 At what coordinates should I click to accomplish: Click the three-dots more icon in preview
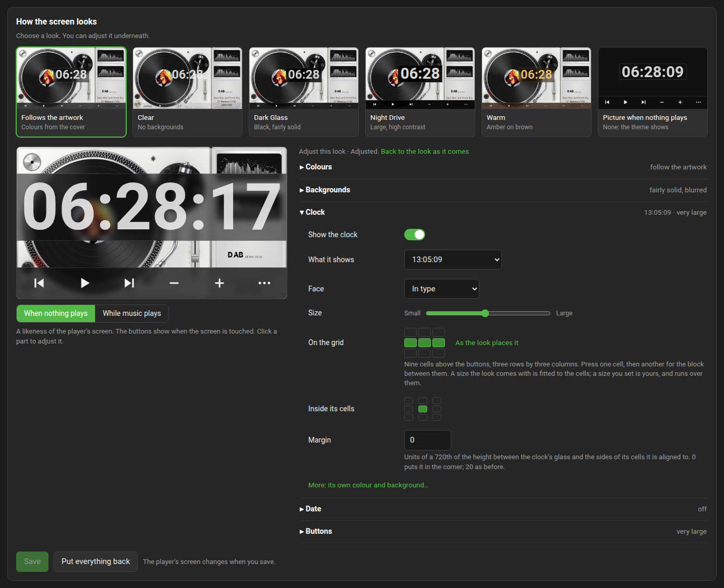tap(264, 283)
